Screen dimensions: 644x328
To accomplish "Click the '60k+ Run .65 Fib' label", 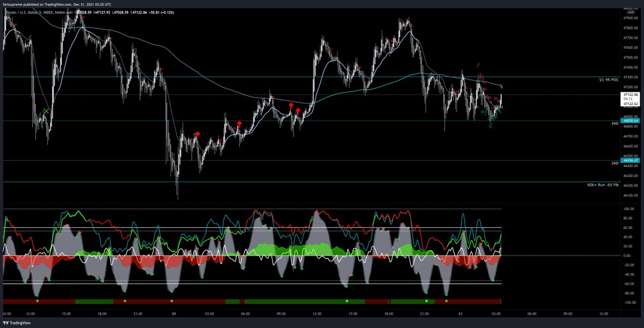I will [603, 184].
